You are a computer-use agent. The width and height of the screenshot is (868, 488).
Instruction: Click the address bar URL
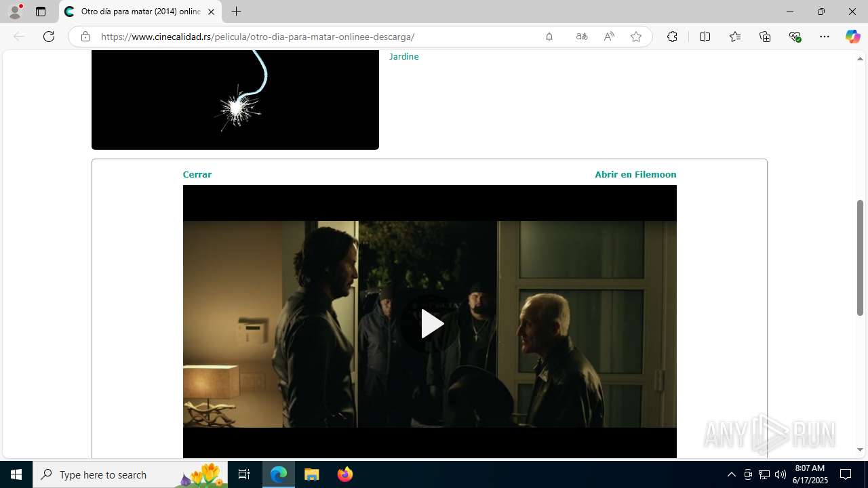click(258, 37)
